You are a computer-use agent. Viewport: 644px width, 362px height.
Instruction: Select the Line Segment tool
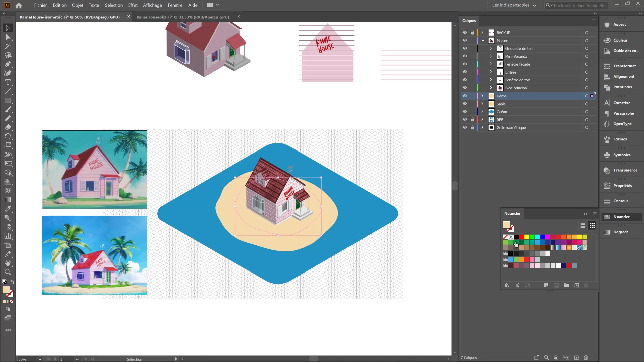(8, 92)
